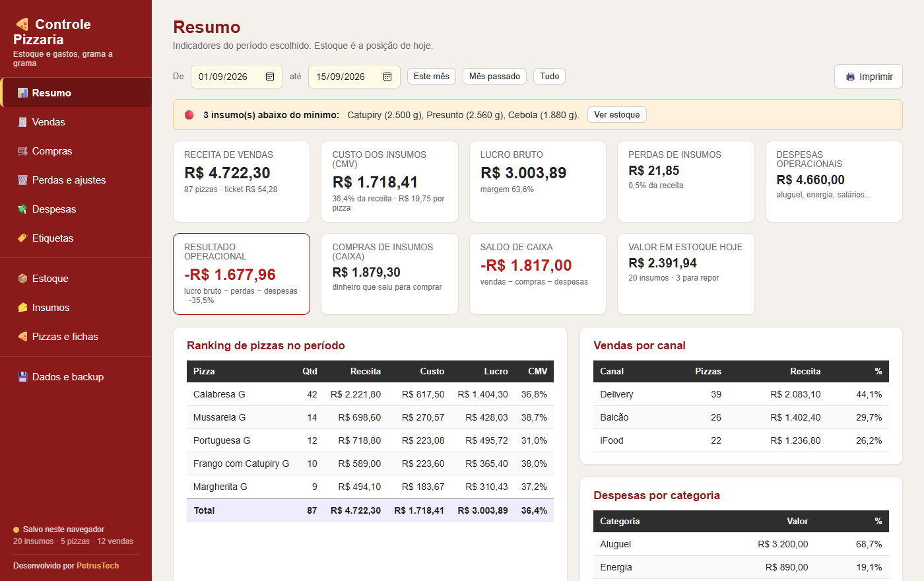Open Perdas e ajustes in sidebar

(76, 180)
